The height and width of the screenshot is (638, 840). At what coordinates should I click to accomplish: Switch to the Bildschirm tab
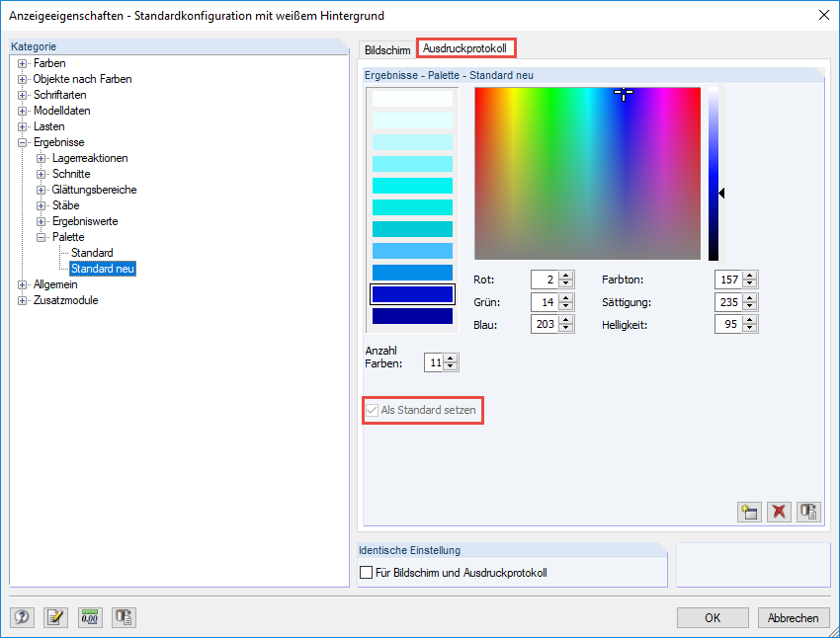[387, 49]
